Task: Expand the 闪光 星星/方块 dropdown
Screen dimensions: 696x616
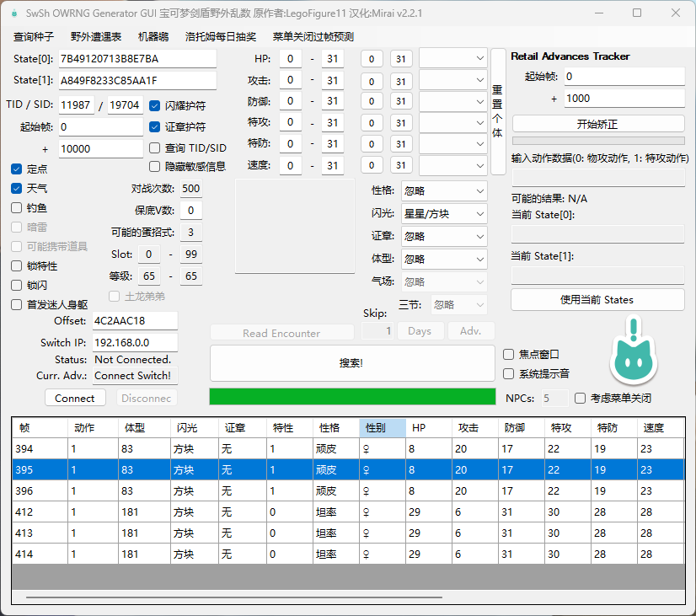Action: pyautogui.click(x=444, y=213)
